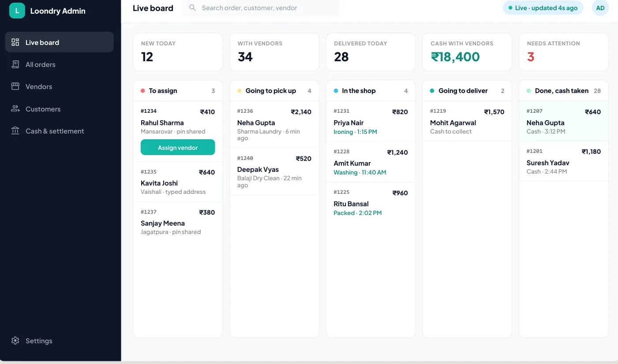
Task: Open the With Vendors stat card
Action: (274, 52)
